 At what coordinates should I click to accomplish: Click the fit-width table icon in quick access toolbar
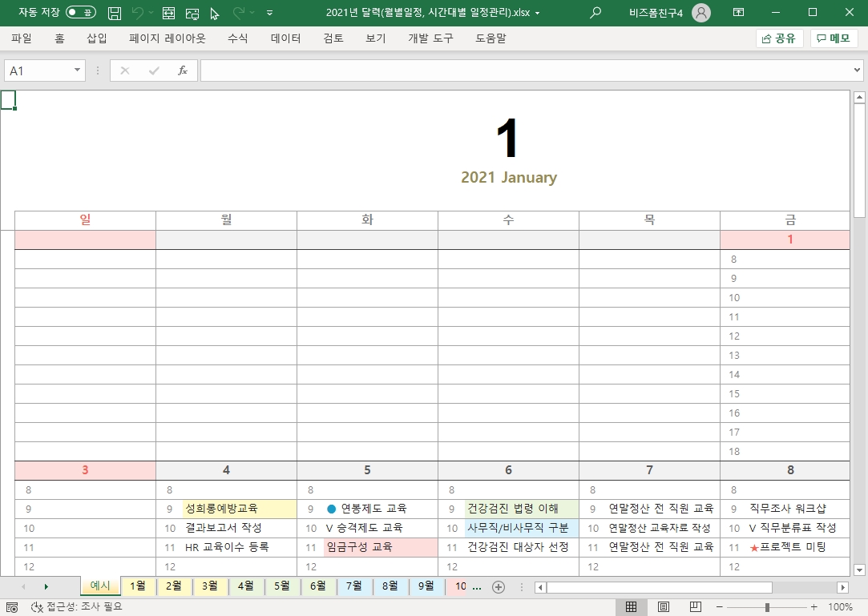(168, 13)
